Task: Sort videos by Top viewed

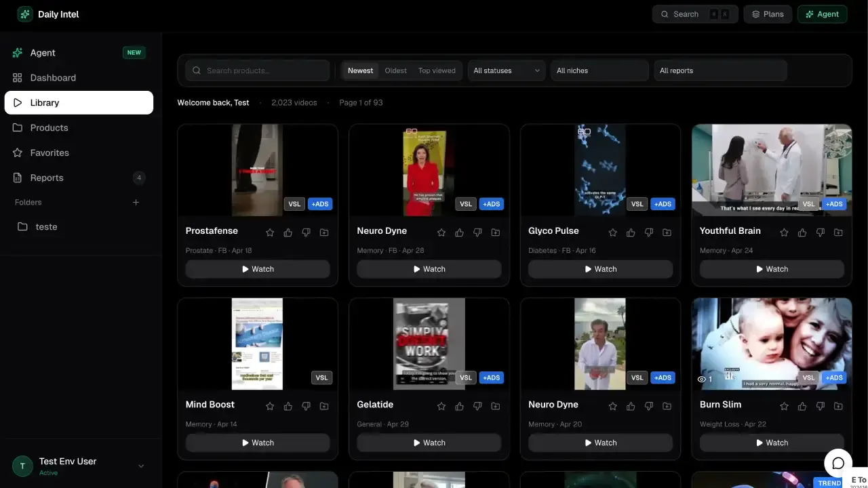Action: click(x=437, y=70)
